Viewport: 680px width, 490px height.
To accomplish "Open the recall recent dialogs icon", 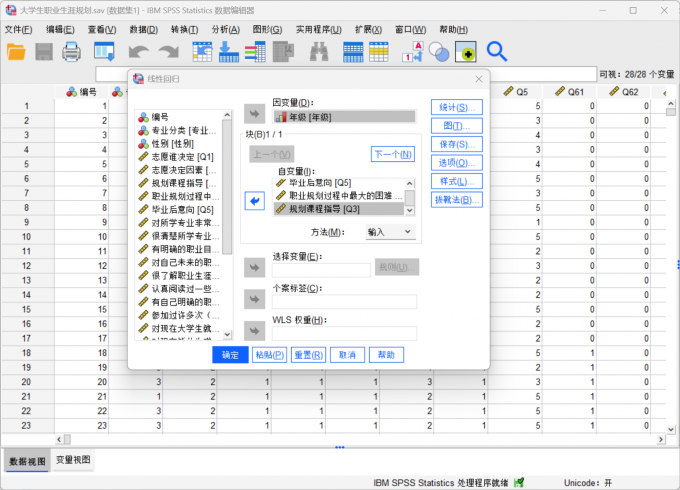I will pos(104,51).
